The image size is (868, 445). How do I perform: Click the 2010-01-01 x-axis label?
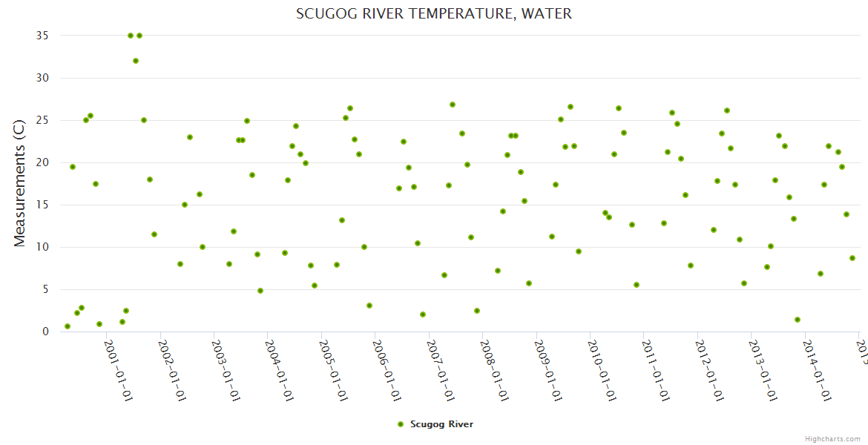(602, 371)
